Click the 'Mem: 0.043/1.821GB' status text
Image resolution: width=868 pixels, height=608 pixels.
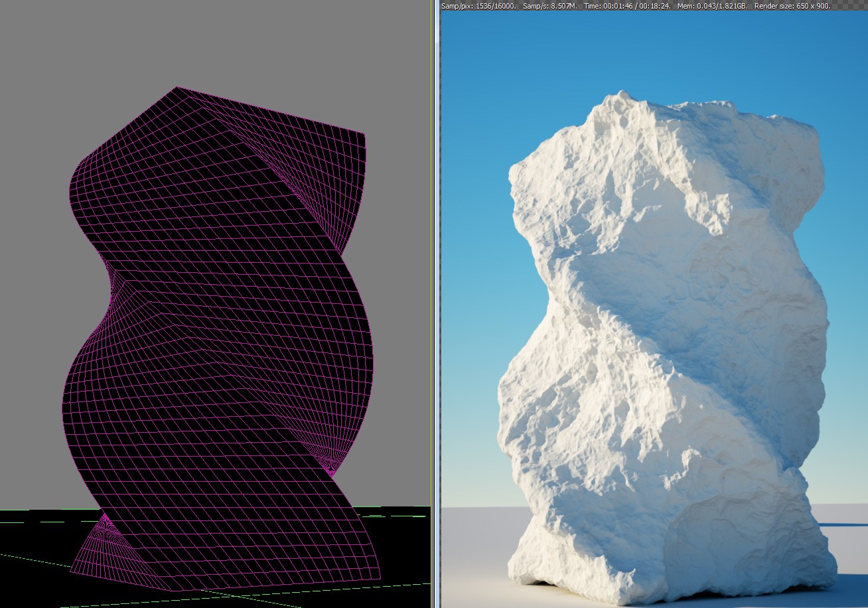point(713,5)
